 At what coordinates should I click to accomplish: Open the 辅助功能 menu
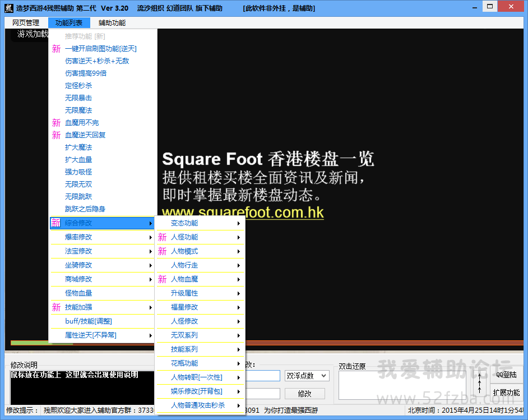coord(112,23)
